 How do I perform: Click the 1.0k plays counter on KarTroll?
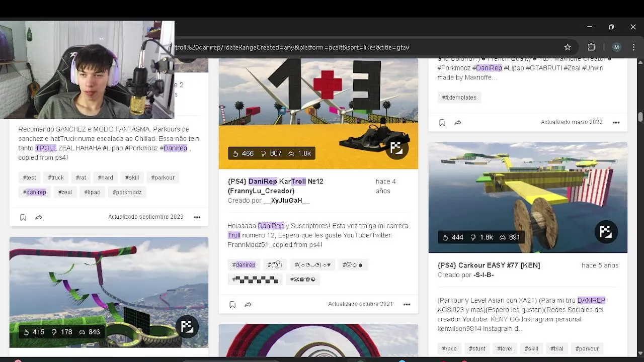299,153
